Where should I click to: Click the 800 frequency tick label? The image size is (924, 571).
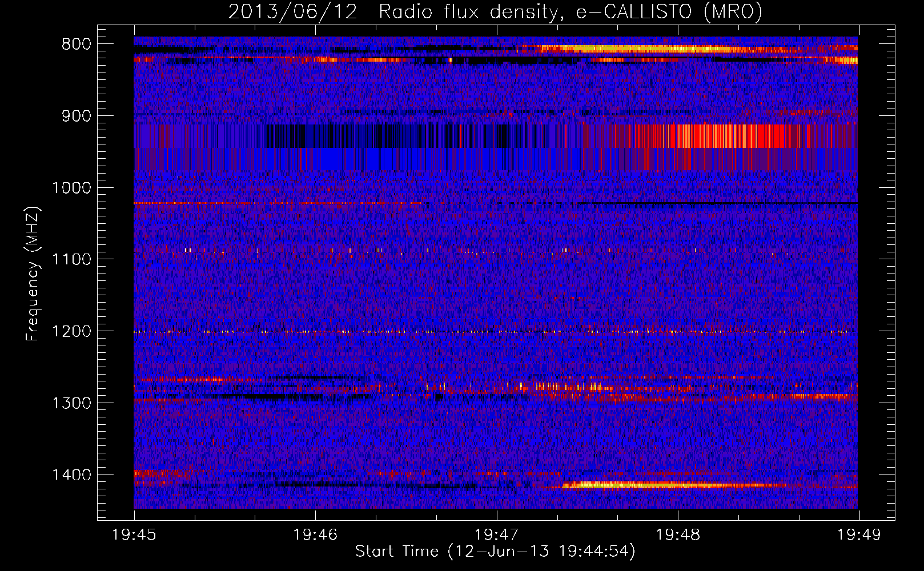(77, 45)
